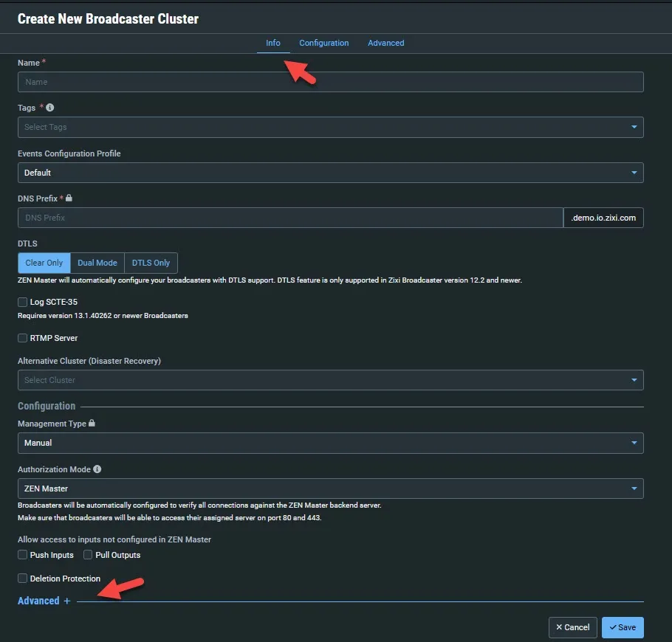Open the Events Configuration Profile dropdown
This screenshot has height=642, width=672.
[330, 173]
